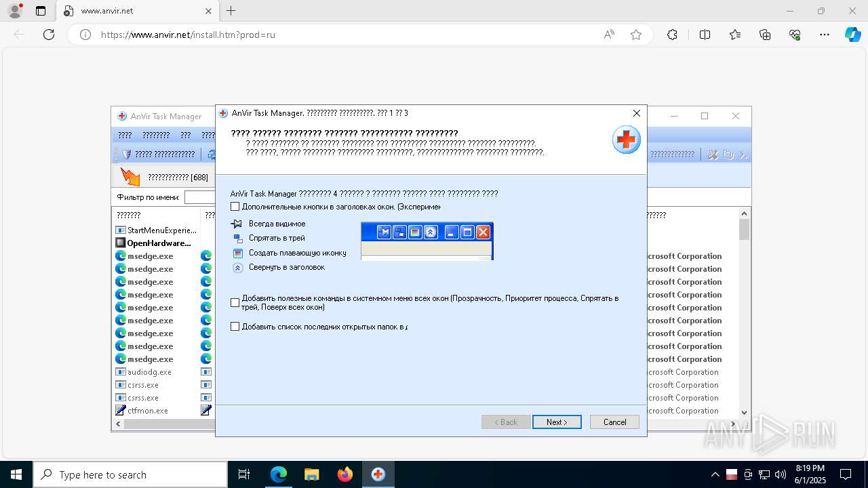This screenshot has width=868, height=488.
Task: Maximize the AnVir Task Manager window
Action: (705, 117)
